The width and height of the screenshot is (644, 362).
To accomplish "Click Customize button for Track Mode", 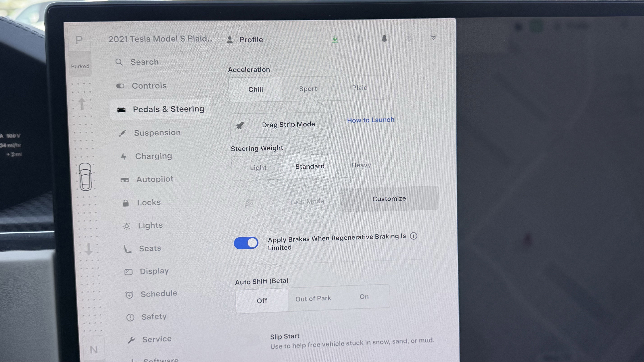I will pyautogui.click(x=389, y=199).
